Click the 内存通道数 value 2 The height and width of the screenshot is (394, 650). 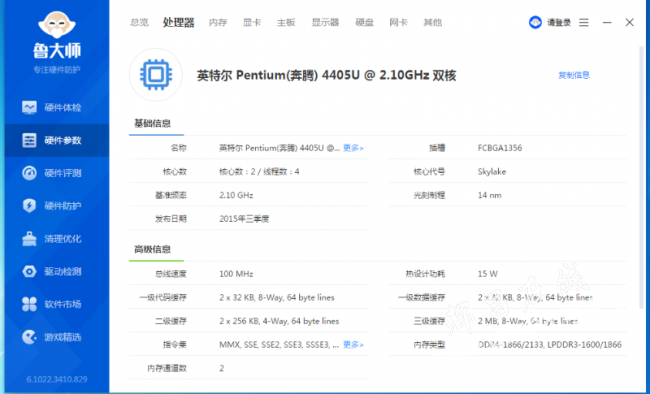point(222,368)
